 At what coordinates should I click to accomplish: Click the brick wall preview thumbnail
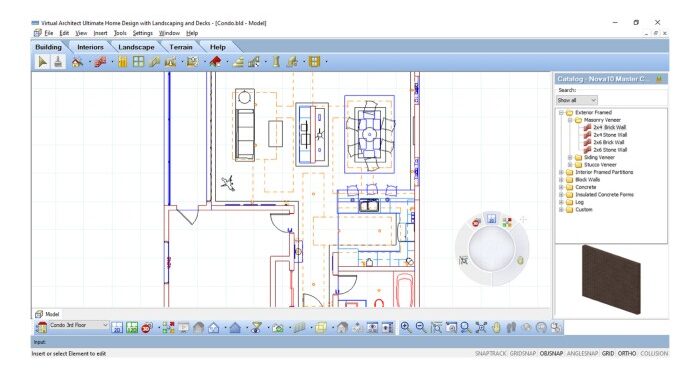click(x=611, y=279)
